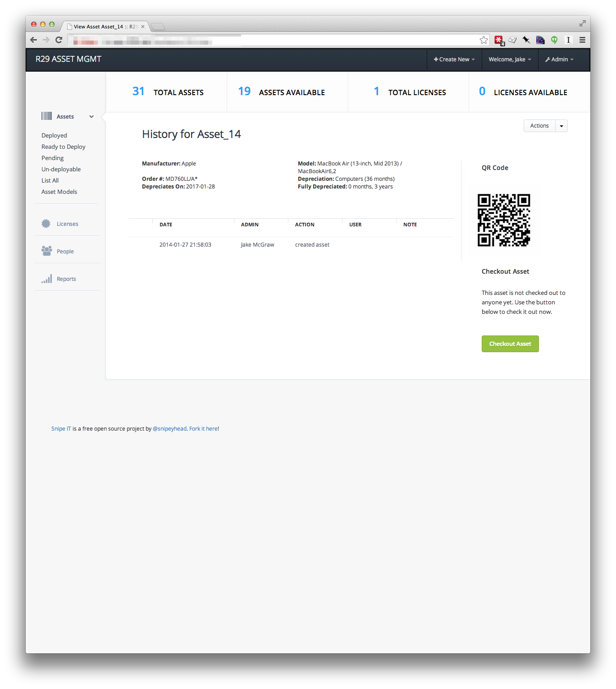Viewport: 616px width, 689px height.
Task: Click the barcode Assets icon in the sidebar
Action: point(46,116)
